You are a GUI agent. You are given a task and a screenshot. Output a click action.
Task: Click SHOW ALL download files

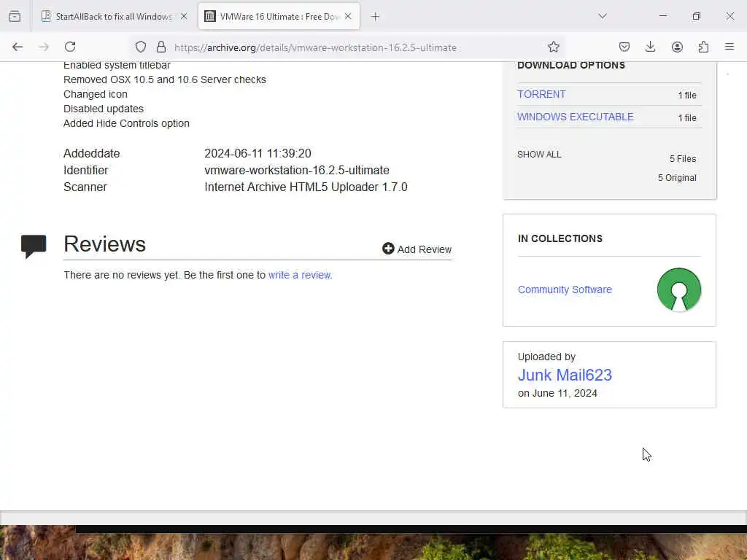(x=539, y=155)
